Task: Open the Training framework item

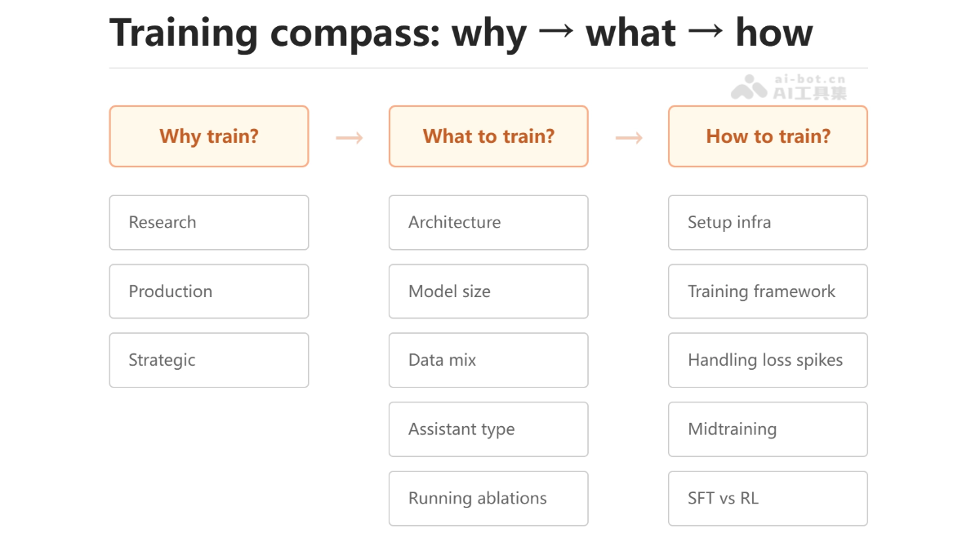Action: pyautogui.click(x=768, y=291)
